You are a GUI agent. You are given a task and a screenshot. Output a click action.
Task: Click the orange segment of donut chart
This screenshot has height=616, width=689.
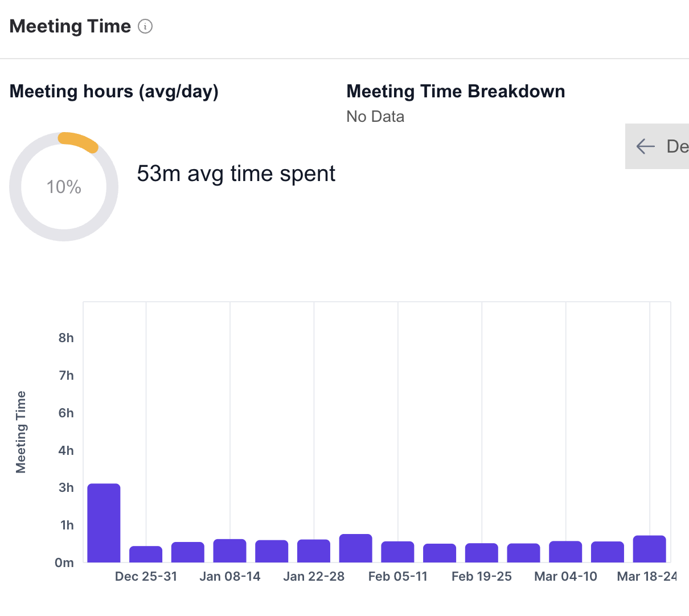point(79,141)
